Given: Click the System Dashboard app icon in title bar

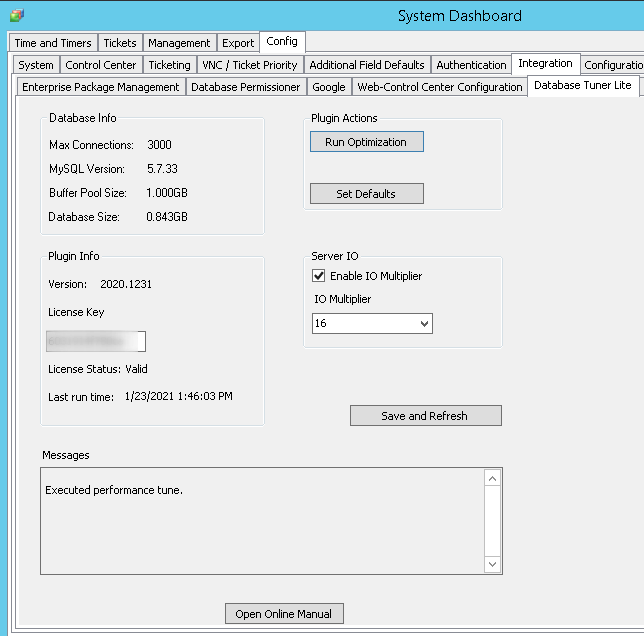Looking at the screenshot, I should point(17,16).
